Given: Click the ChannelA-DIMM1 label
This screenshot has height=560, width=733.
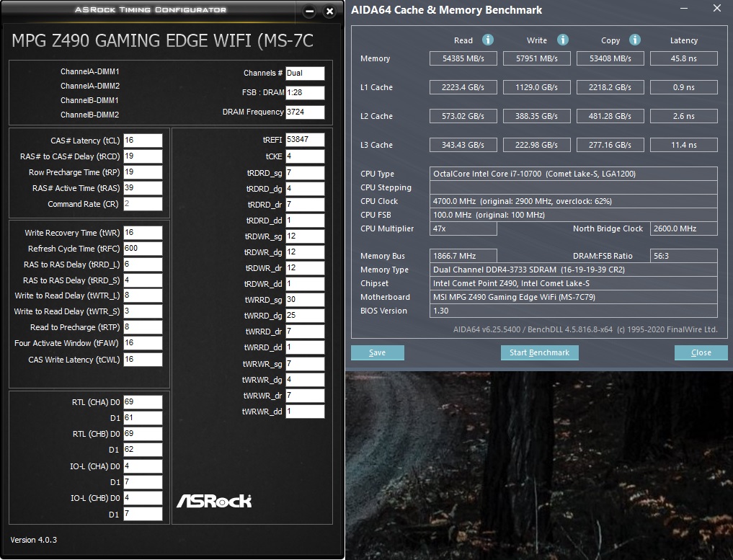Looking at the screenshot, I should [x=90, y=71].
